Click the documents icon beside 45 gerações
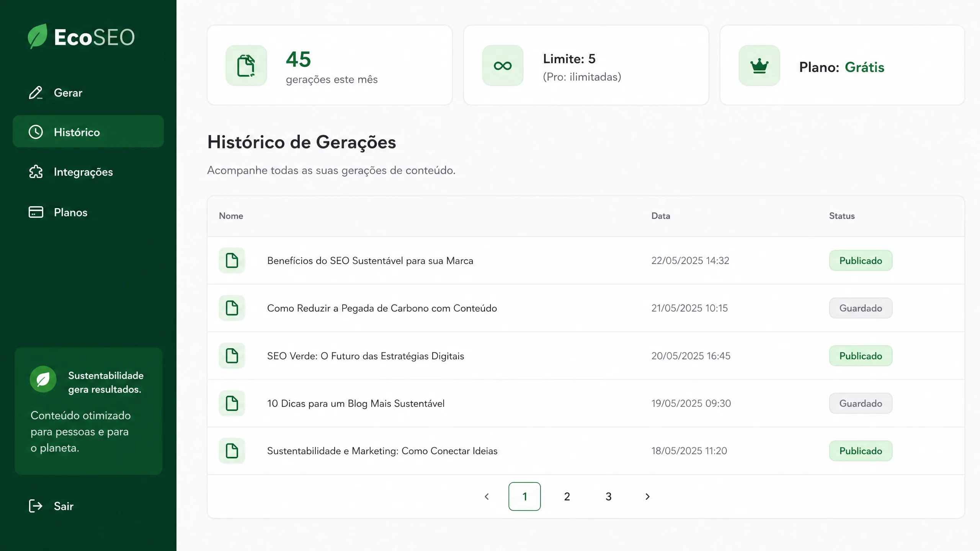Image resolution: width=980 pixels, height=551 pixels. click(x=246, y=65)
